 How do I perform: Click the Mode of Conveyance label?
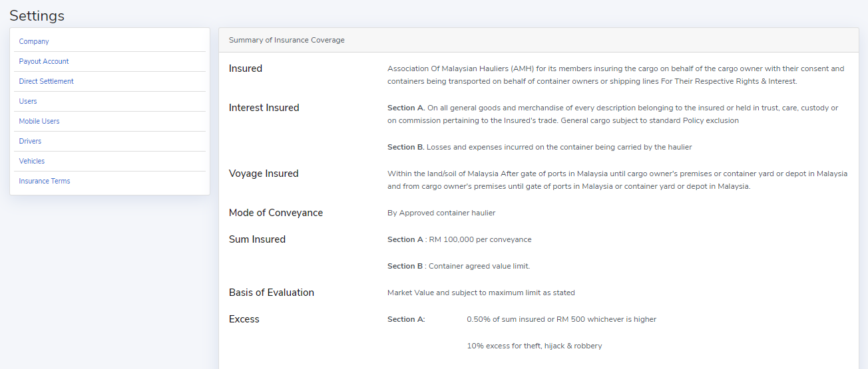(x=276, y=213)
